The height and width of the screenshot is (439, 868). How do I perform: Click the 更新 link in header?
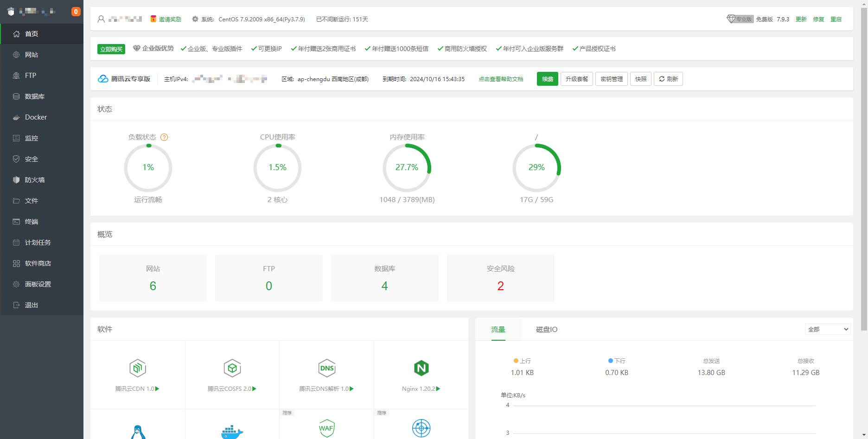[801, 19]
